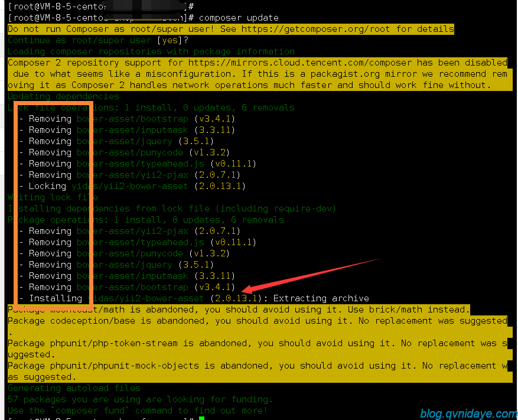This screenshot has width=518, height=420.
Task: Click the 'Use the `composer fund` command' line
Action: [x=138, y=411]
